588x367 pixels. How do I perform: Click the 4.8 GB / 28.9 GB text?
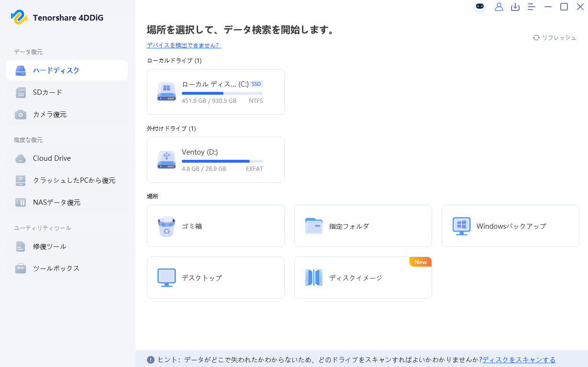pos(204,169)
